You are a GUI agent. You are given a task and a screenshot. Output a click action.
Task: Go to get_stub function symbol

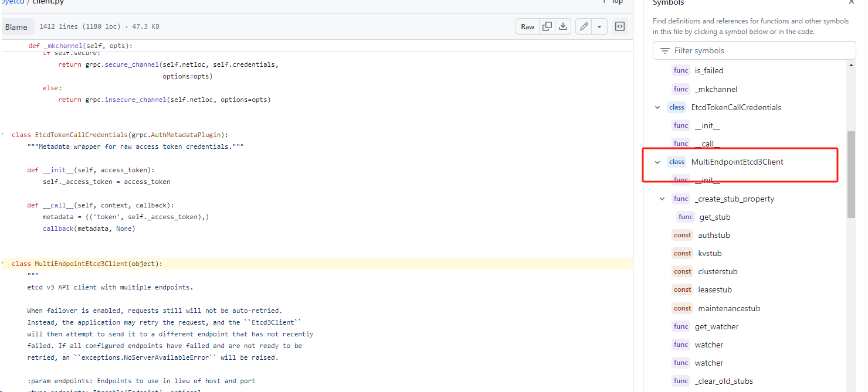[x=714, y=217]
